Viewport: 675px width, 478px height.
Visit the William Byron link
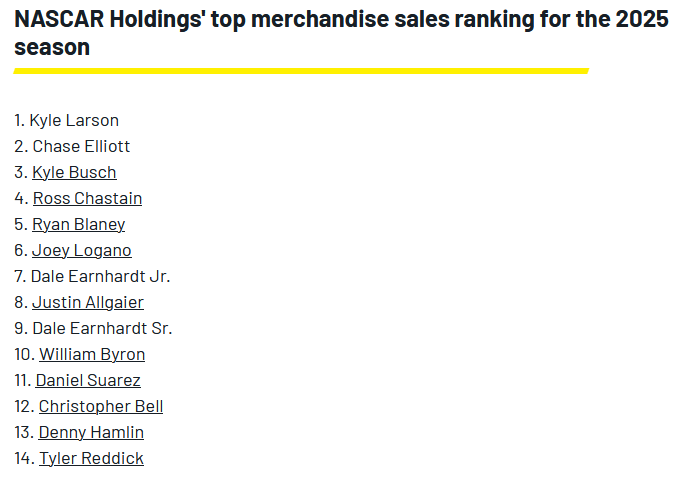[x=92, y=354]
